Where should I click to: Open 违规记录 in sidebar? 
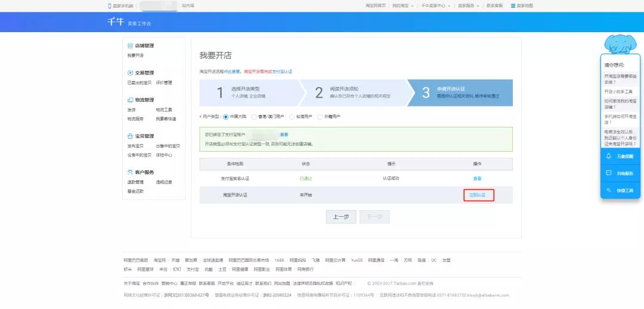point(164,182)
